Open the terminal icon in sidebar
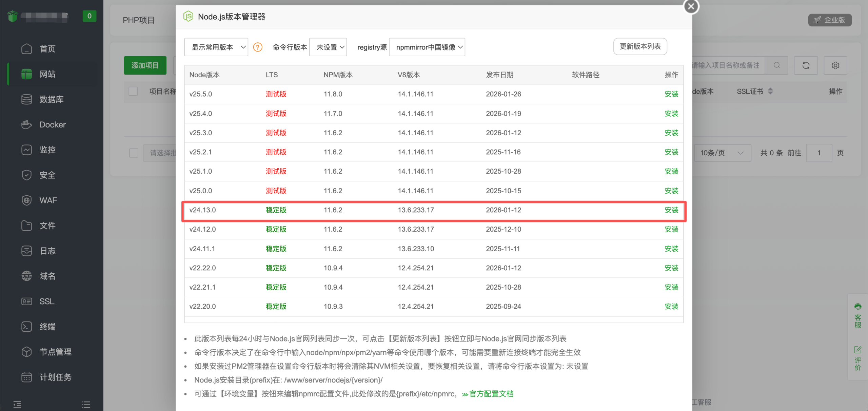Screen dimensions: 868x411 click(26, 327)
